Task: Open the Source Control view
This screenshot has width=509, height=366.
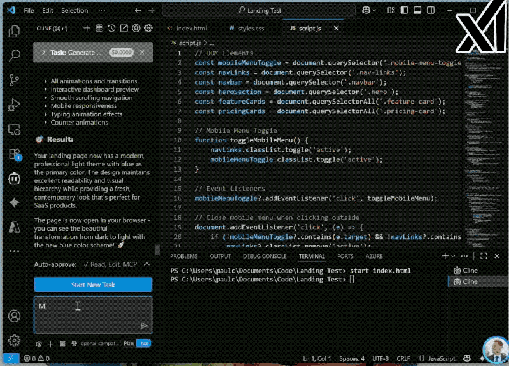Action: click(14, 80)
